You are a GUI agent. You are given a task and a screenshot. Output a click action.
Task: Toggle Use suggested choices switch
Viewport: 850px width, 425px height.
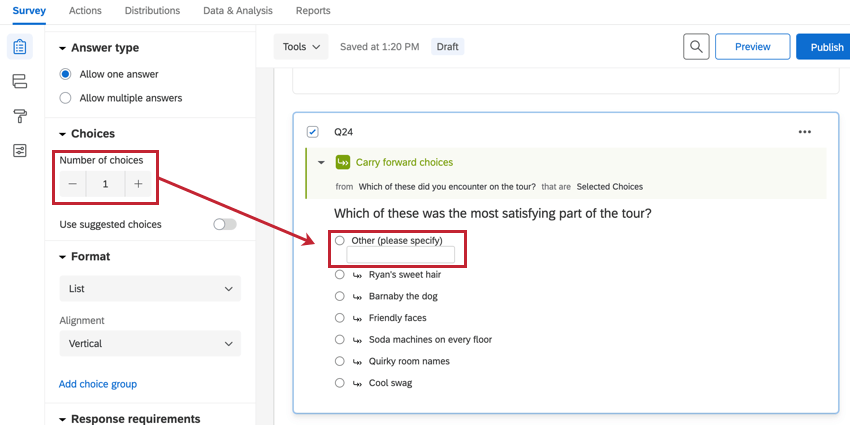[x=225, y=225]
